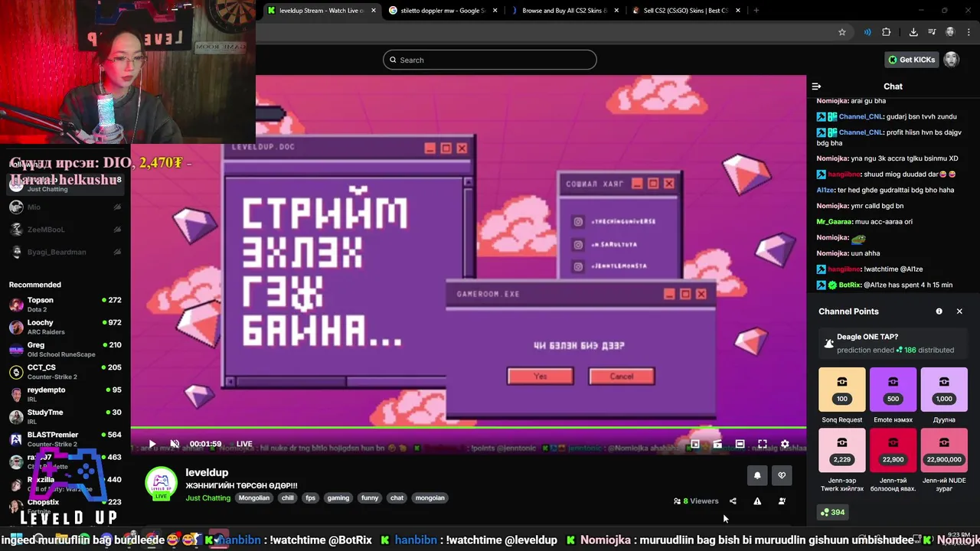Click the Get KICKs button
This screenshot has width=980, height=551.
(911, 60)
